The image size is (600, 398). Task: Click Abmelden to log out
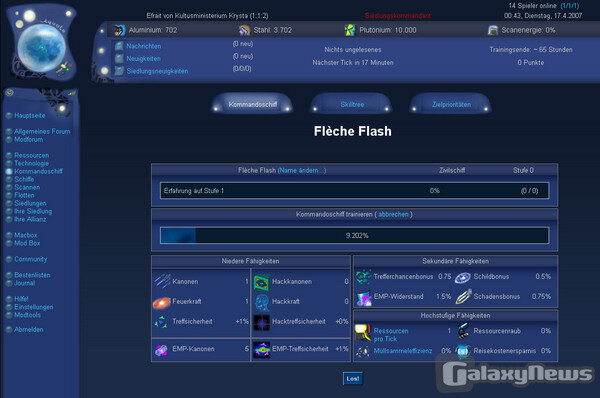tap(29, 329)
